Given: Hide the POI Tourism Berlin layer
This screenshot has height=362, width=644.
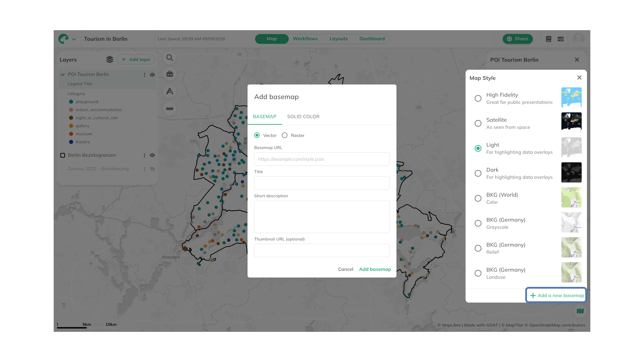Looking at the screenshot, I should coord(152,75).
